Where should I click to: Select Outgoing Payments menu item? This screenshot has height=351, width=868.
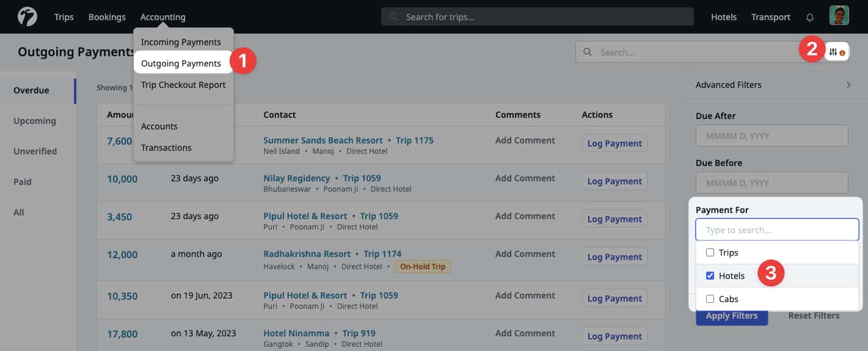click(x=181, y=63)
